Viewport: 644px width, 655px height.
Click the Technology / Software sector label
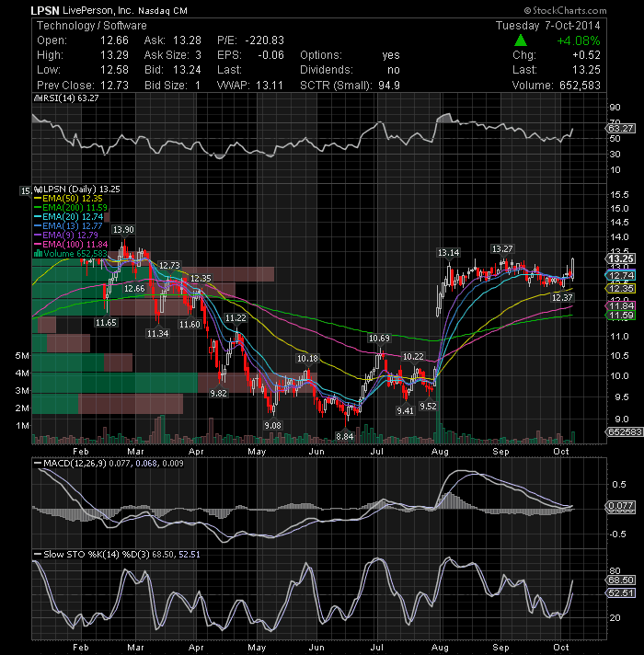[92, 26]
